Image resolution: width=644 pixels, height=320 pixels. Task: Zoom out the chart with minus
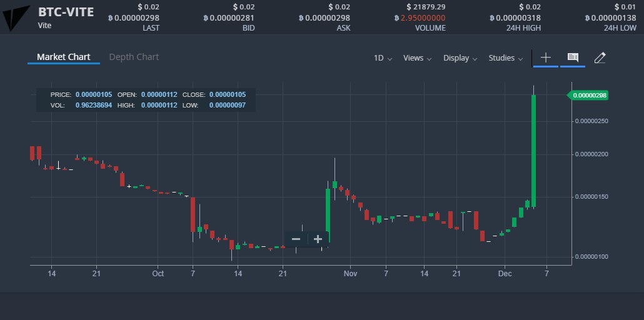pyautogui.click(x=296, y=239)
